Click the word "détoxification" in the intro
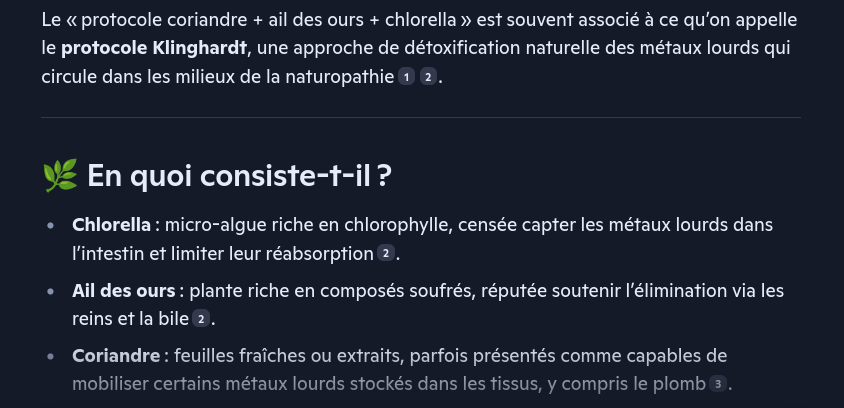844x408 pixels. [x=462, y=48]
